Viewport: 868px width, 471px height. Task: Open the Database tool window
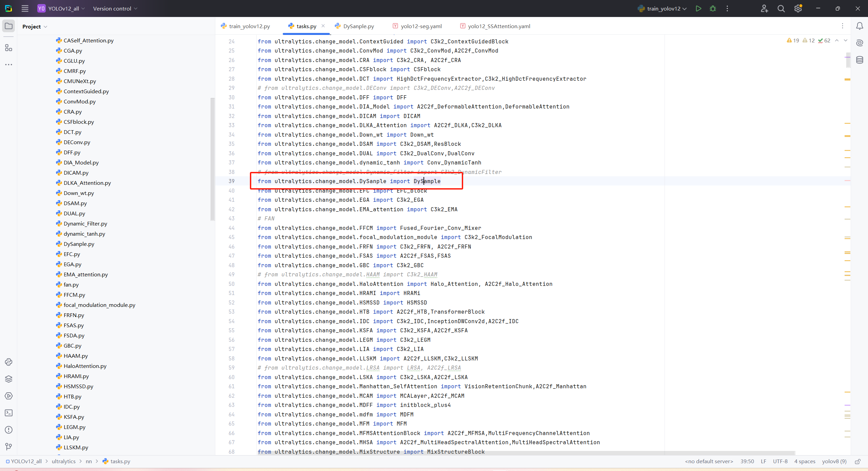pyautogui.click(x=860, y=60)
